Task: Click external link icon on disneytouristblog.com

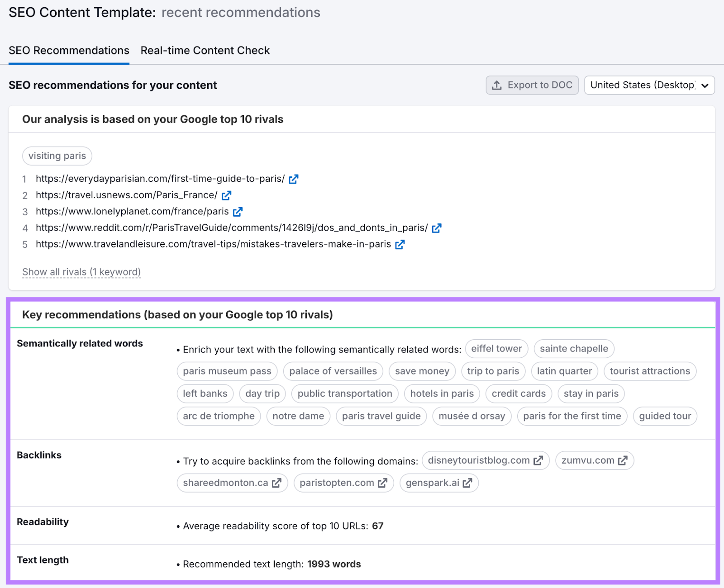Action: point(538,460)
